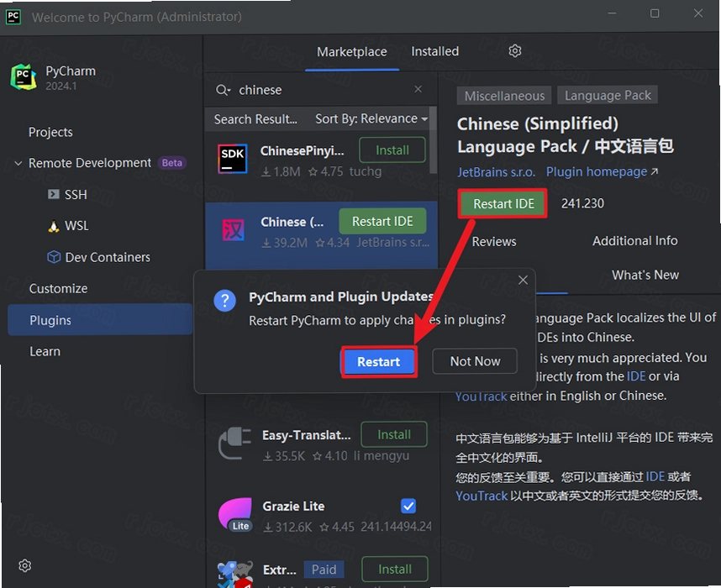Screen dimensions: 721x588
Task: Click the question mark dialog icon
Action: [225, 301]
